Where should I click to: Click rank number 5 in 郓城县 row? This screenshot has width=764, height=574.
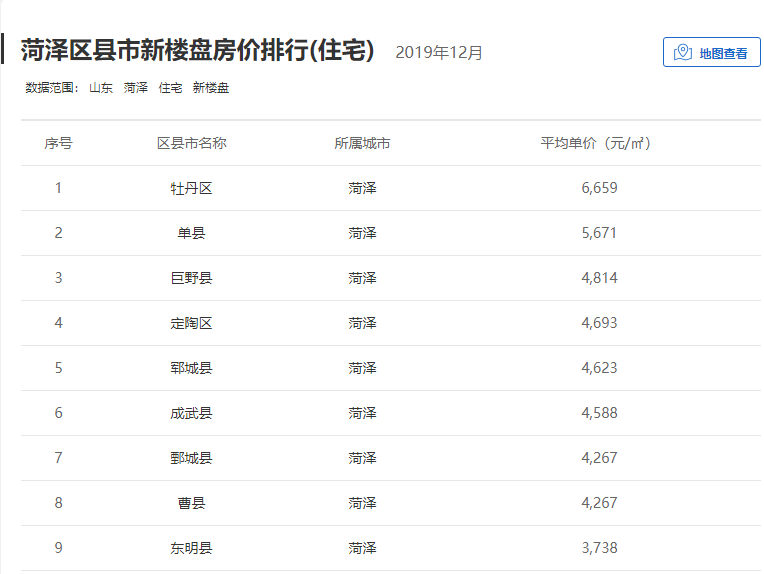point(58,368)
